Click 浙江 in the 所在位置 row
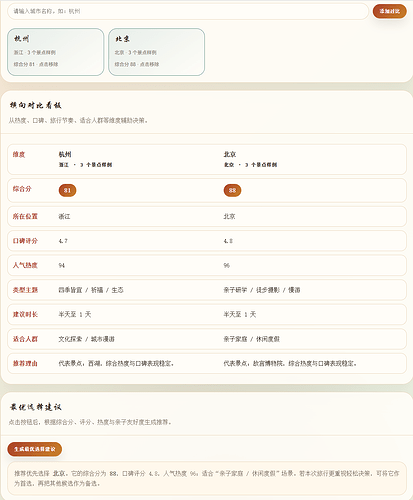This screenshot has height=500, width=413. pos(64,217)
